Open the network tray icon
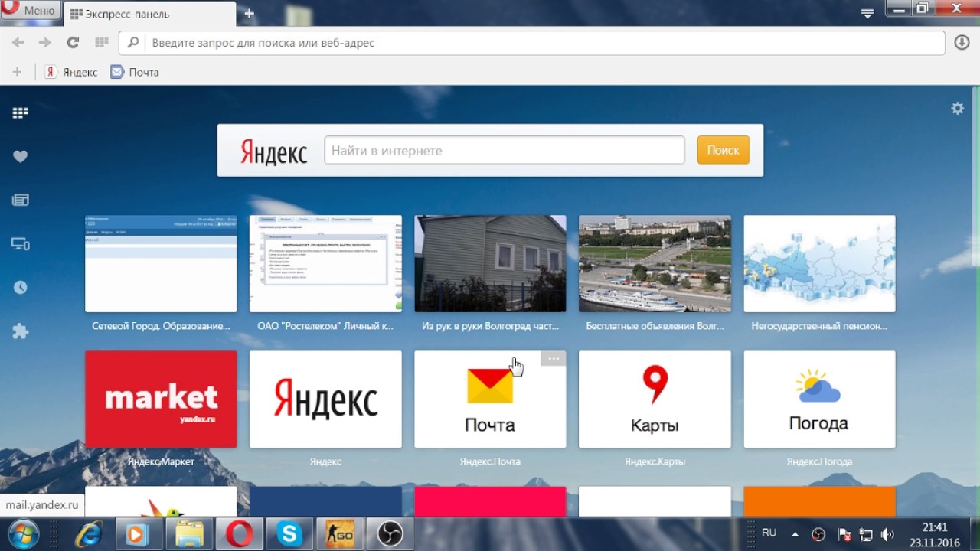The image size is (980, 551). (867, 534)
